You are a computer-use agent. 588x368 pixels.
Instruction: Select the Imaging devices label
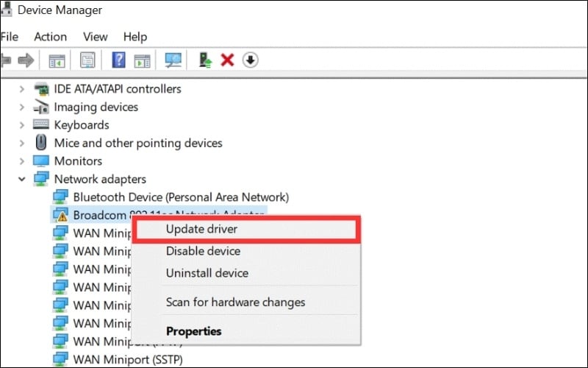point(96,107)
